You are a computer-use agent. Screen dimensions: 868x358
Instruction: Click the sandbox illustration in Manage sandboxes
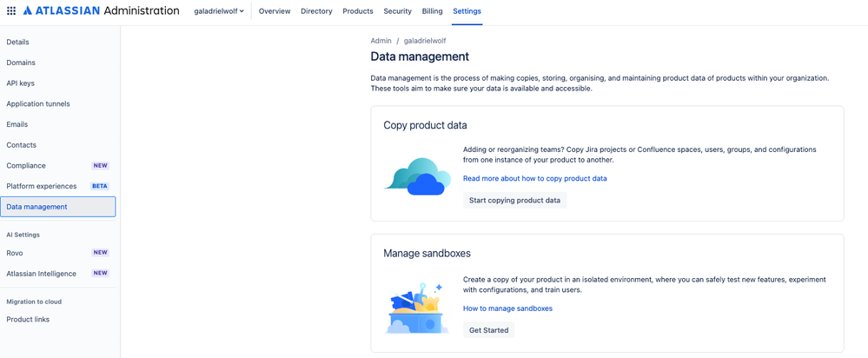coord(417,308)
